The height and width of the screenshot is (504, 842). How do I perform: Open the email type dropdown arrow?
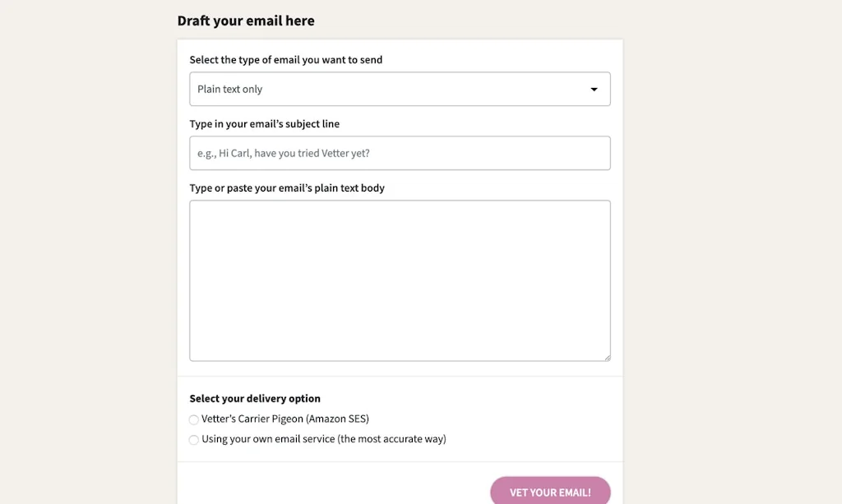tap(594, 90)
